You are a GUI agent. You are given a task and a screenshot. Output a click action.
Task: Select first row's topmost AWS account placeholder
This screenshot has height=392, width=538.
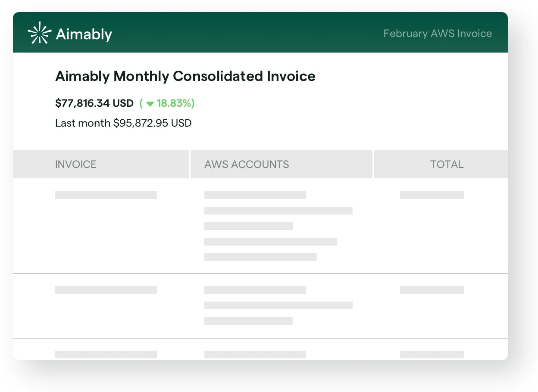255,195
